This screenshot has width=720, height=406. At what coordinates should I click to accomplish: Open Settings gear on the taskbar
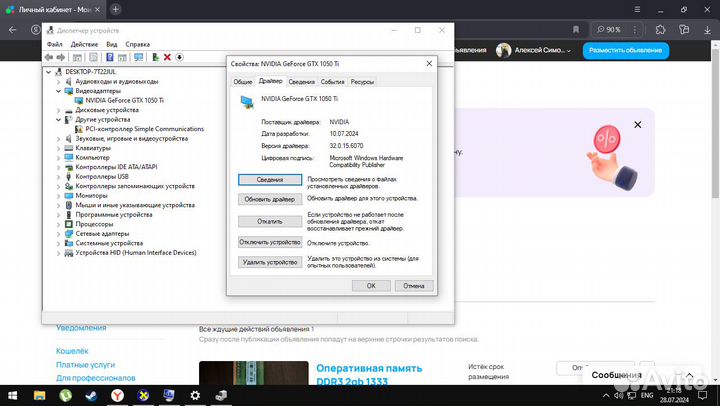click(x=195, y=395)
